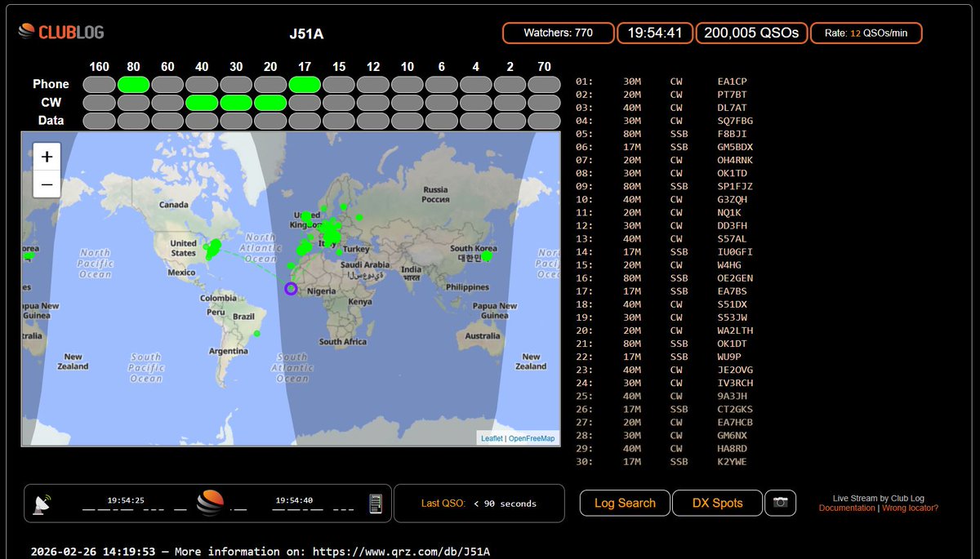Select log row 14 callsign IU0GFI

(736, 252)
